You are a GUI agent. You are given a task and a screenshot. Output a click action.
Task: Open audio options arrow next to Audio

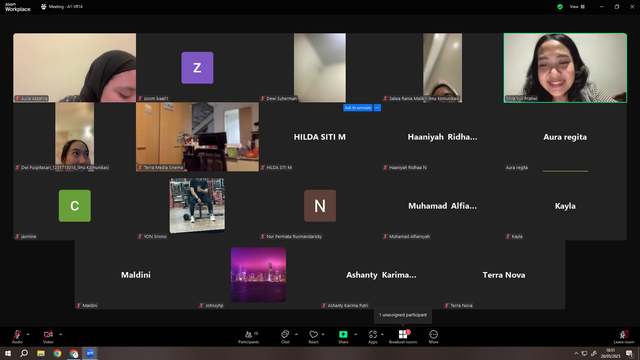(28, 334)
